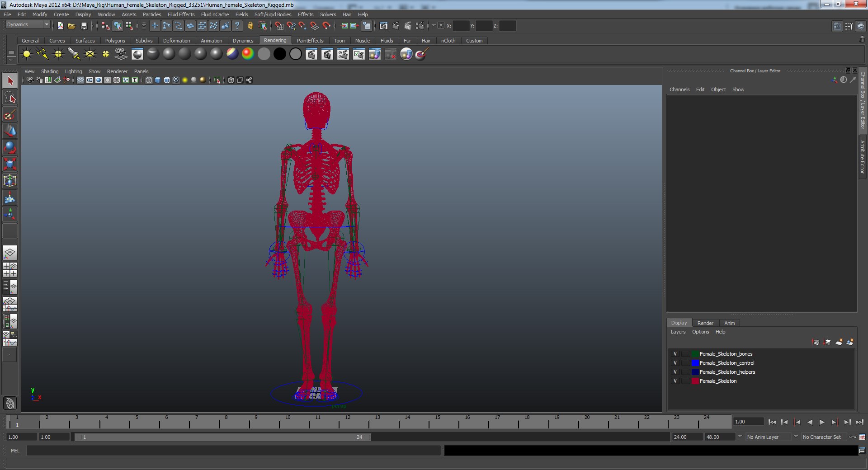
Task: Open selection mask options dropdown arrow
Action: (x=144, y=26)
